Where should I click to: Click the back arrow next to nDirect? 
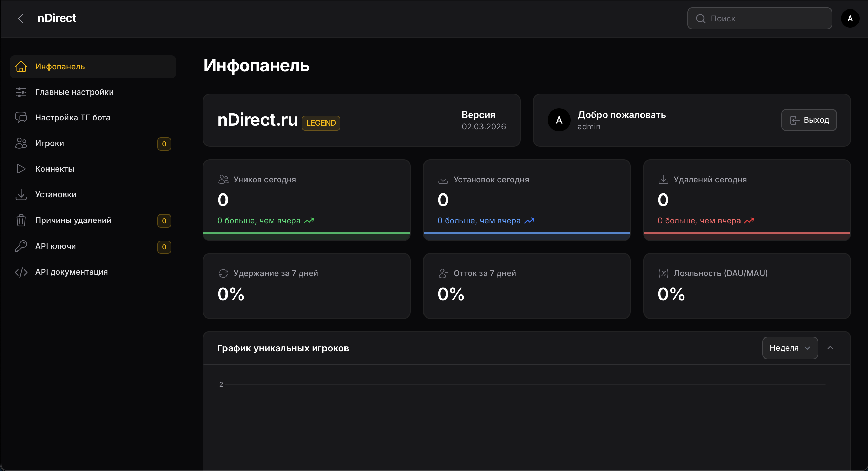(x=21, y=18)
